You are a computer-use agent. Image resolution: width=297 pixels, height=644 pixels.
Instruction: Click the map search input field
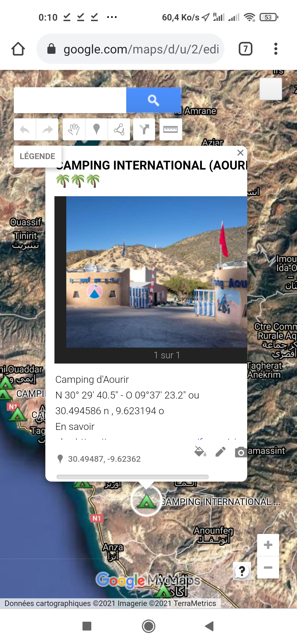pos(70,100)
